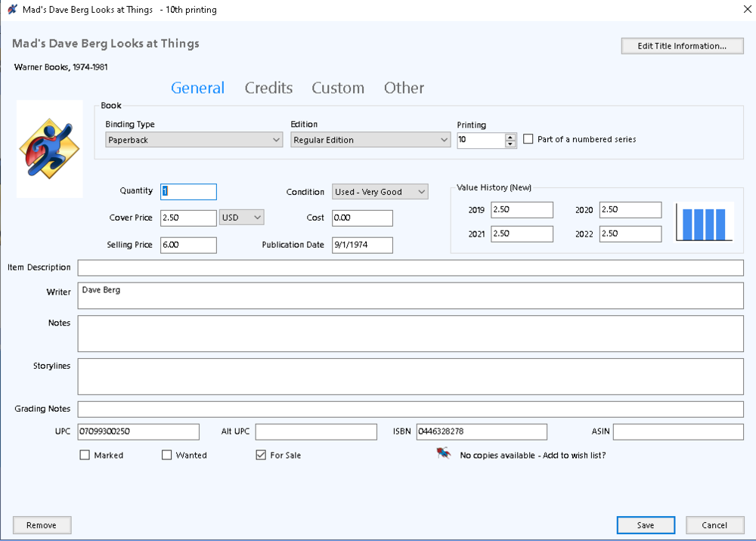Change the USD currency dropdown
756x541 pixels.
tap(242, 218)
